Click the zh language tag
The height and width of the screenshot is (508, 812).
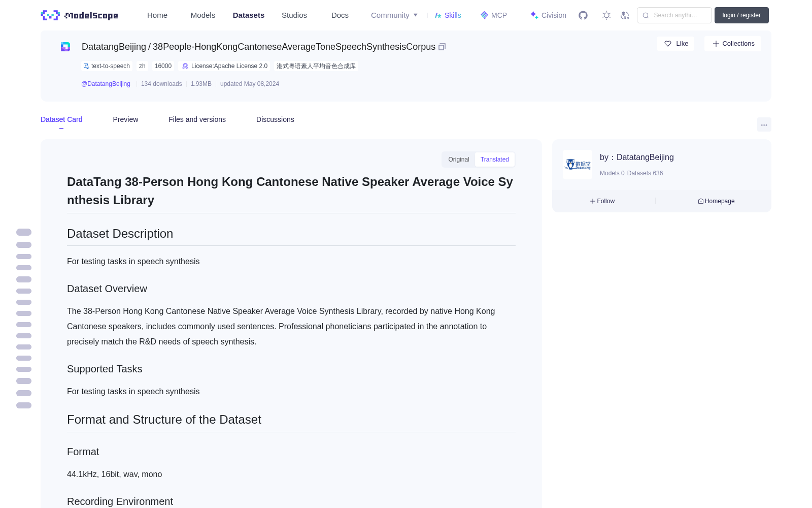tap(142, 66)
